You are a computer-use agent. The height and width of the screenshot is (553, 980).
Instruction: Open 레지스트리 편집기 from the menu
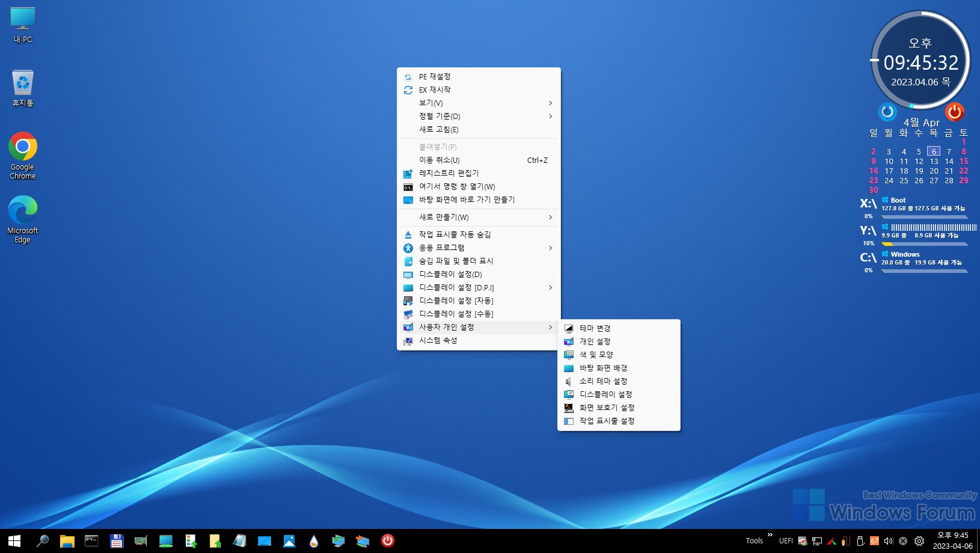[x=479, y=174]
